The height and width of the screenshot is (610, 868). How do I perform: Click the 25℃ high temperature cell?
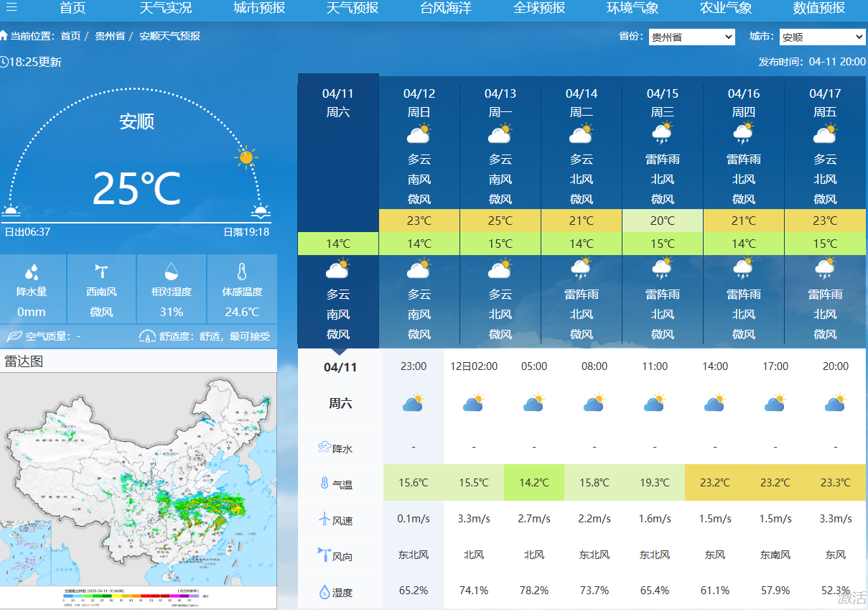click(x=500, y=221)
